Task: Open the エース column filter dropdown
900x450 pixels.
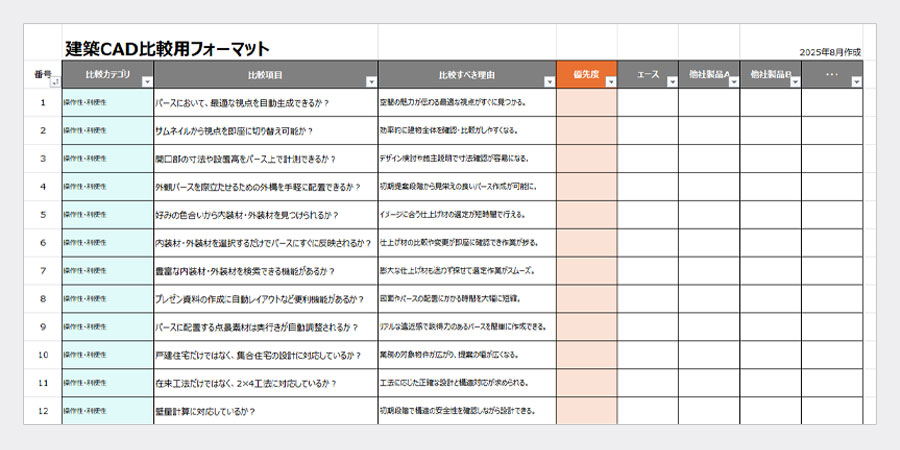Action: click(672, 82)
